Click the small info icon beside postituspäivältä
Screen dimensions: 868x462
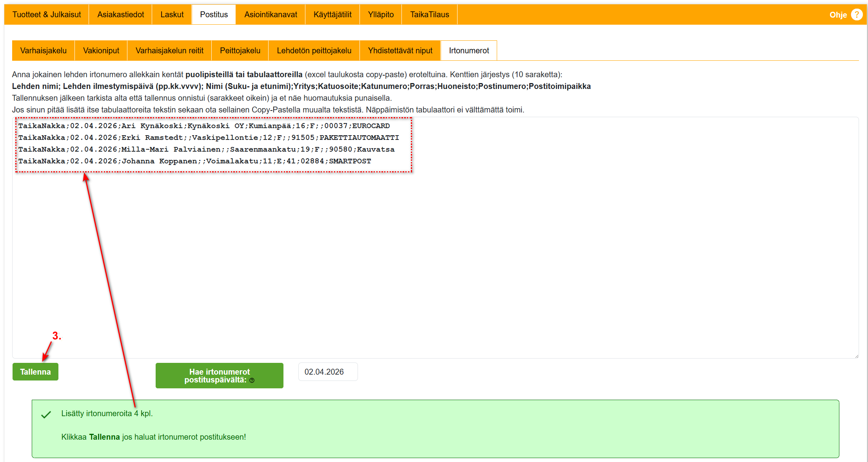point(252,380)
